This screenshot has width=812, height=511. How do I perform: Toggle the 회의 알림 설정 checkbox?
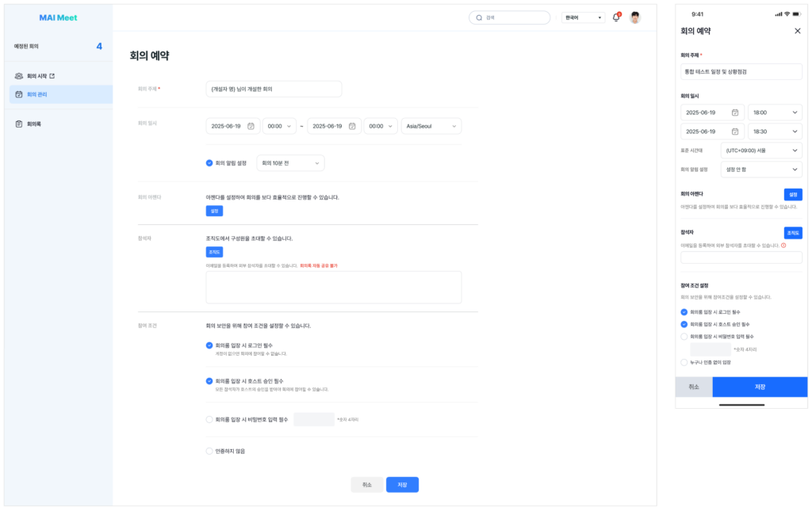[209, 163]
